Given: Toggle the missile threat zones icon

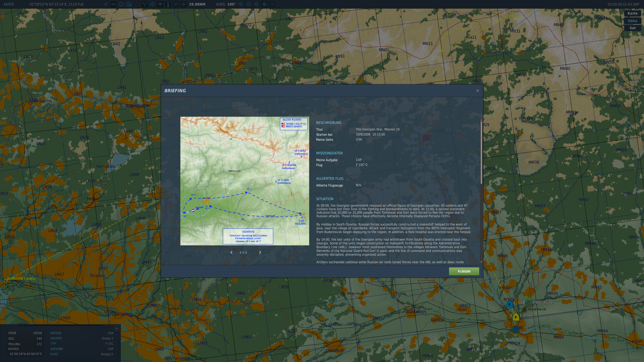Looking at the screenshot, I should click(168, 4).
